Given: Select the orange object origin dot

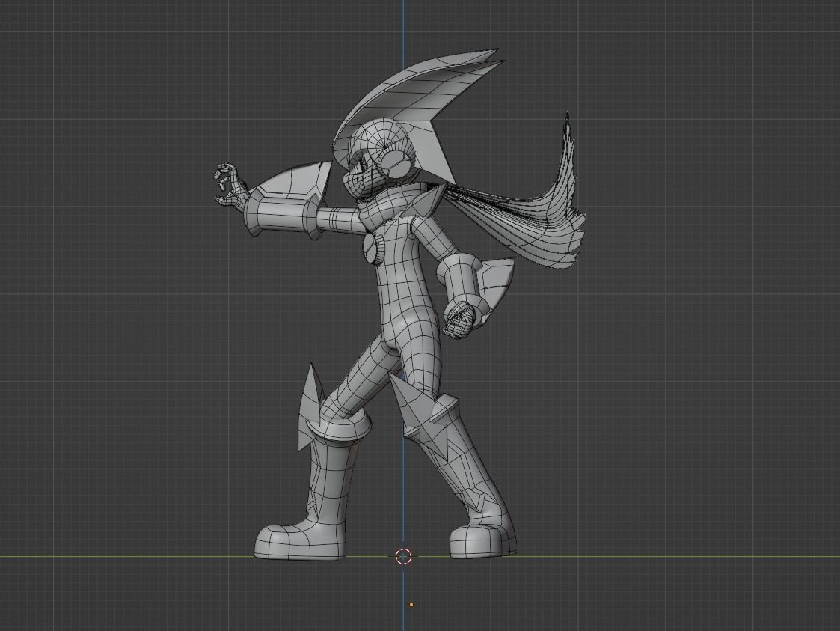Looking at the screenshot, I should pyautogui.click(x=411, y=605).
